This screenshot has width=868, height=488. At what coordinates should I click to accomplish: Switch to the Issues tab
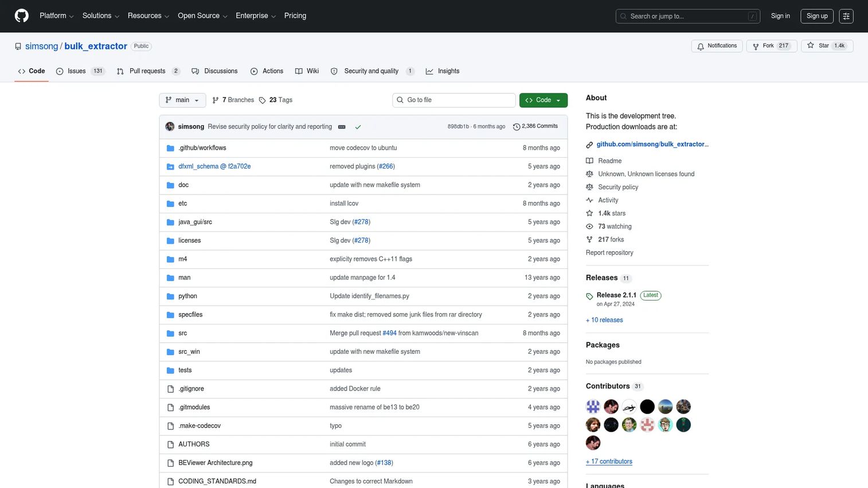click(x=80, y=71)
